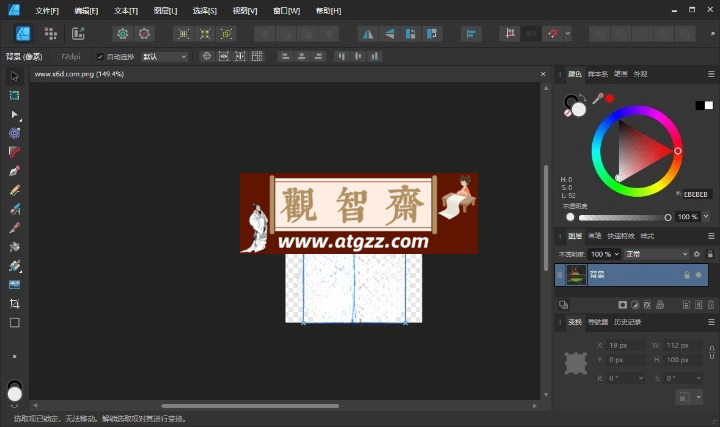Select the Move tool in the tools panel
This screenshot has height=427, width=720.
(x=14, y=76)
